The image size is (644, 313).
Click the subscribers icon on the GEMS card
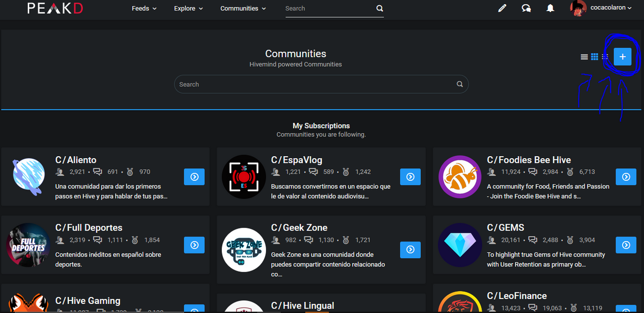(492, 240)
